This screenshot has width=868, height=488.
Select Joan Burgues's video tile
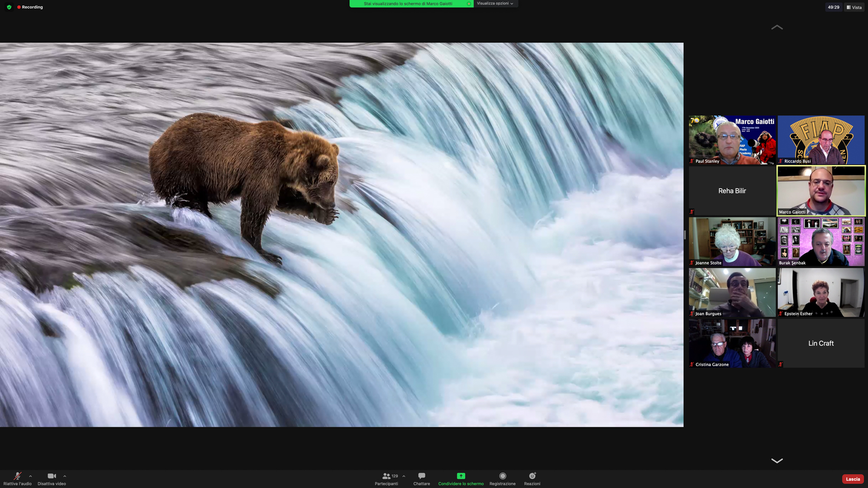click(732, 292)
